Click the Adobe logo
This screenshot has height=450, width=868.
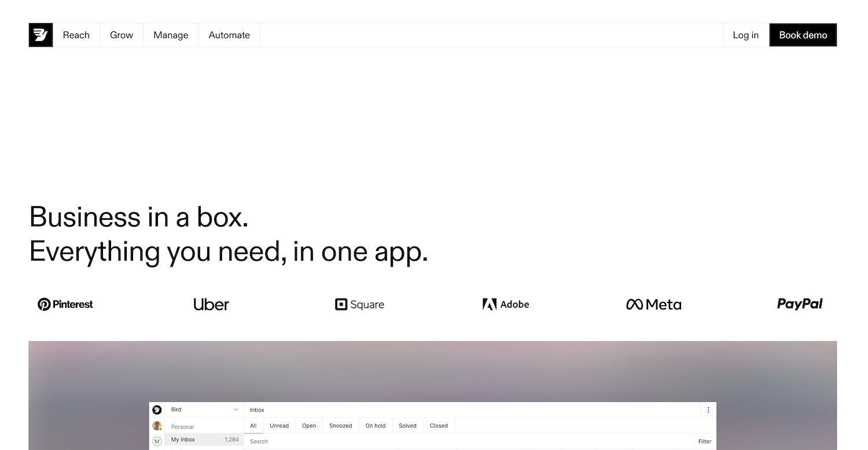click(x=506, y=304)
